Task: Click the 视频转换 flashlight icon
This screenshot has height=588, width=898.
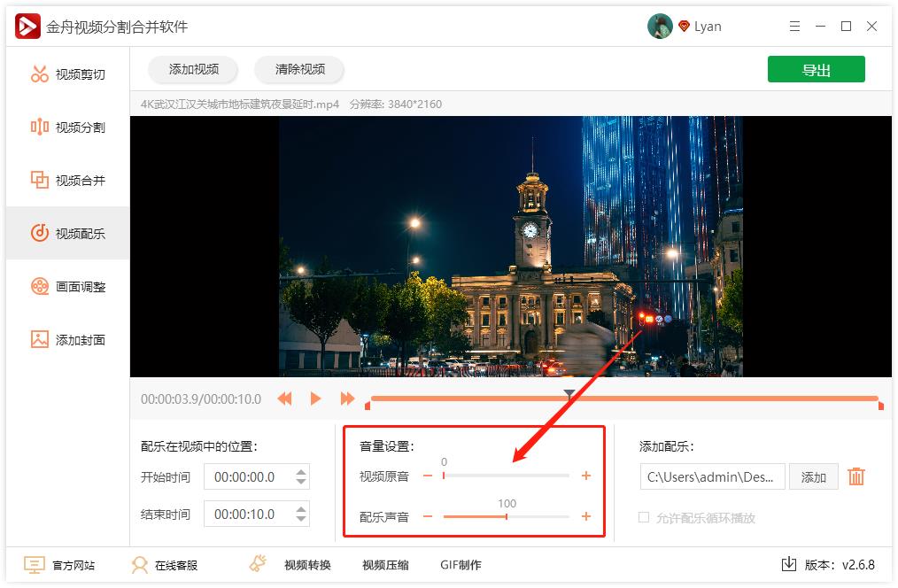Action: click(258, 563)
